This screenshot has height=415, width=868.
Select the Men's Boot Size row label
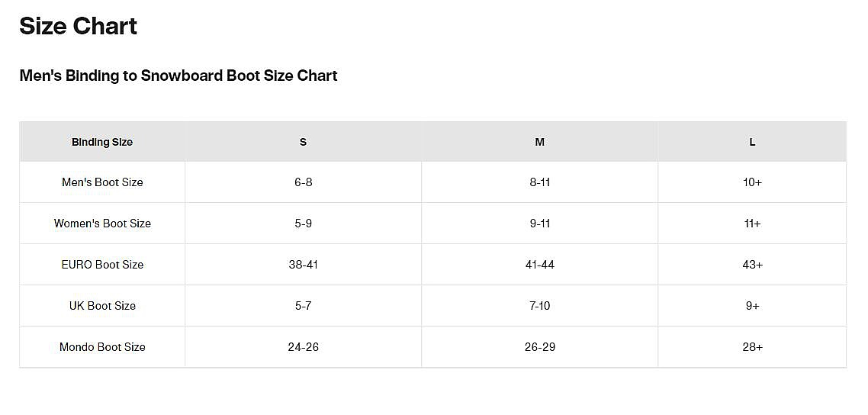(x=102, y=182)
